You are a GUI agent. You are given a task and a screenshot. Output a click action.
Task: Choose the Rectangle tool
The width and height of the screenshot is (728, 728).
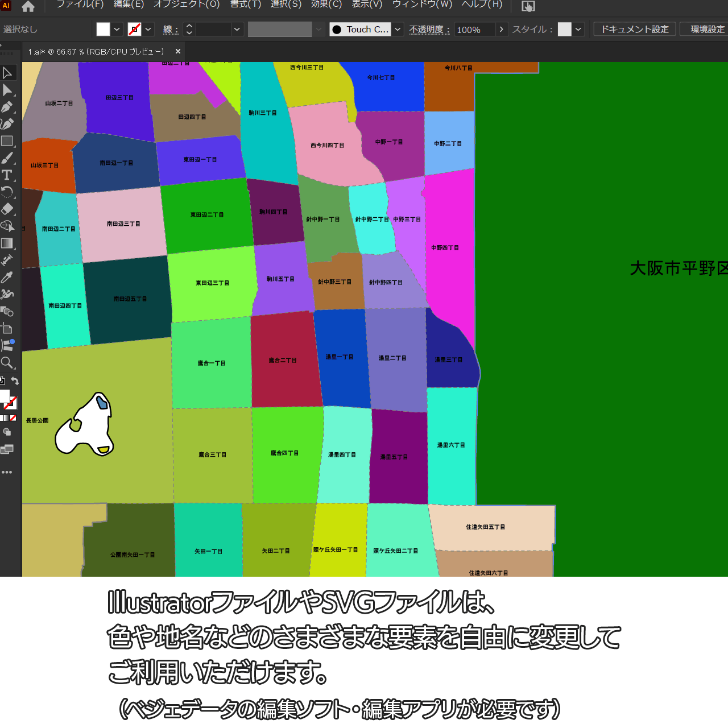(7, 141)
